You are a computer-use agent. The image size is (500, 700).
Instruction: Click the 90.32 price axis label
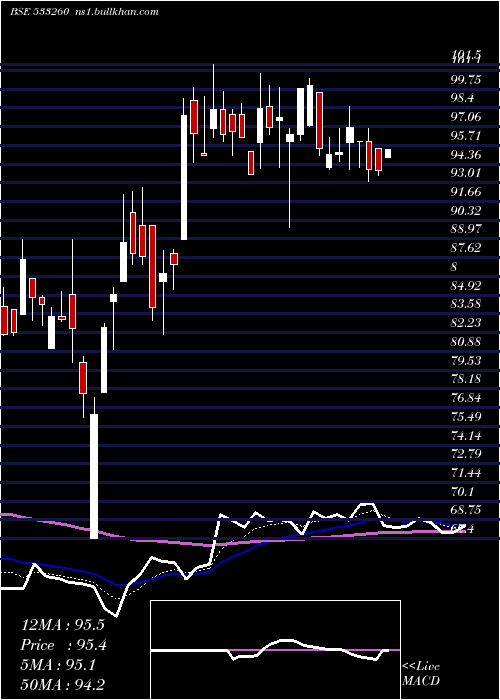(466, 211)
